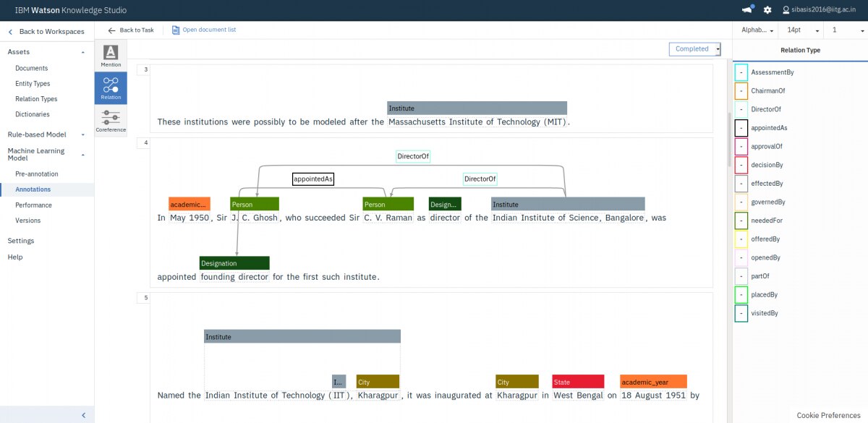Collapse the sidebar with bottom chevron
Image resolution: width=868 pixels, height=423 pixels.
pos(83,415)
